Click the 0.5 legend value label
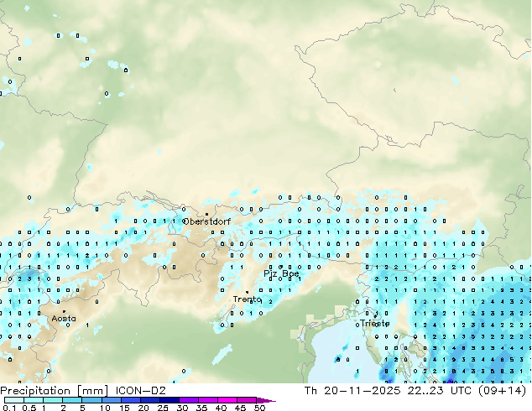This screenshot has width=532, height=411. coord(29,408)
